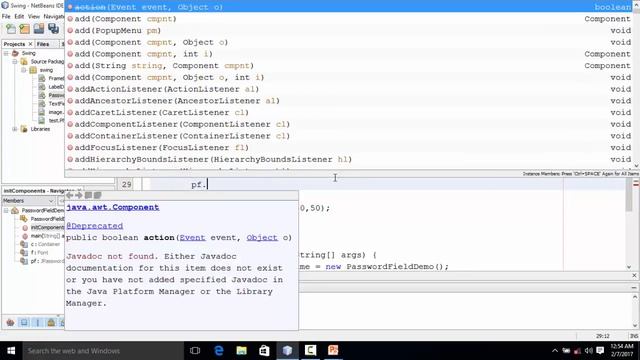Image resolution: width=640 pixels, height=360 pixels.
Task: Switch to NetBeans taskbar icon
Action: click(287, 351)
